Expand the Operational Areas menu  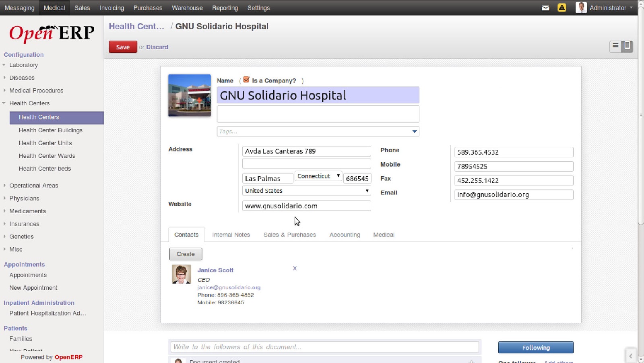point(34,186)
